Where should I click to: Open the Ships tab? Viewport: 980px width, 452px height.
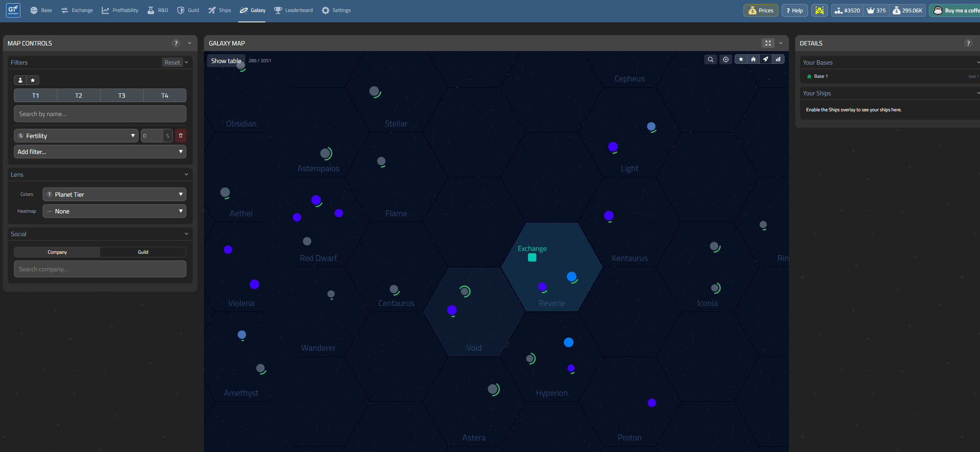click(219, 10)
